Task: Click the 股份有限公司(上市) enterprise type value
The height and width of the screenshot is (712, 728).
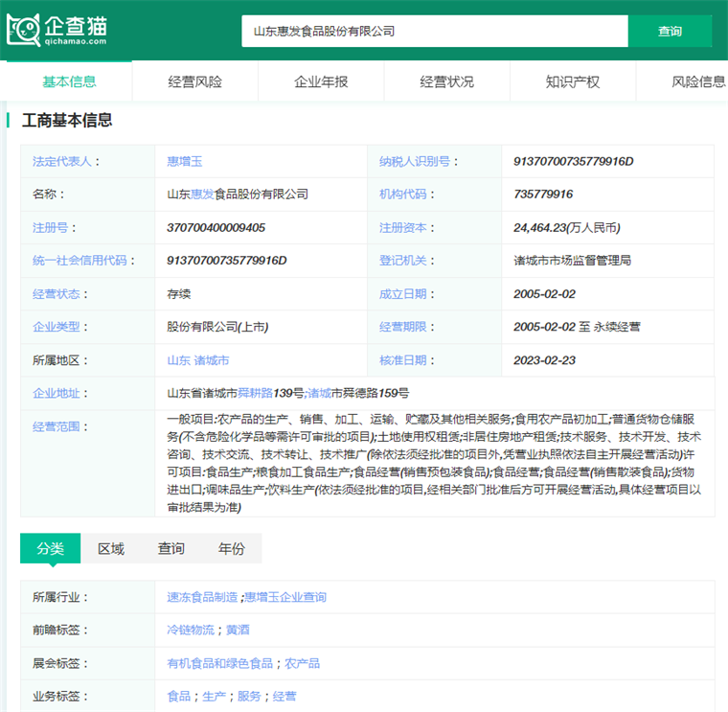Action: (217, 327)
